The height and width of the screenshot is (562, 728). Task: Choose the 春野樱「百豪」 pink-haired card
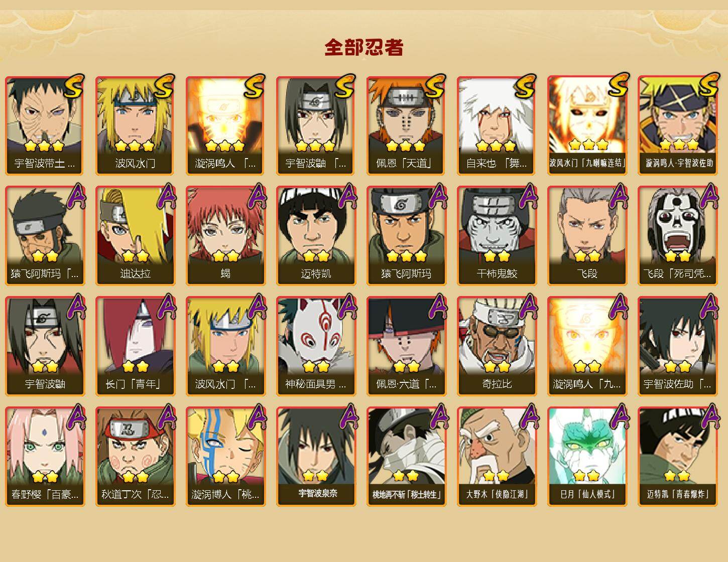(x=45, y=457)
